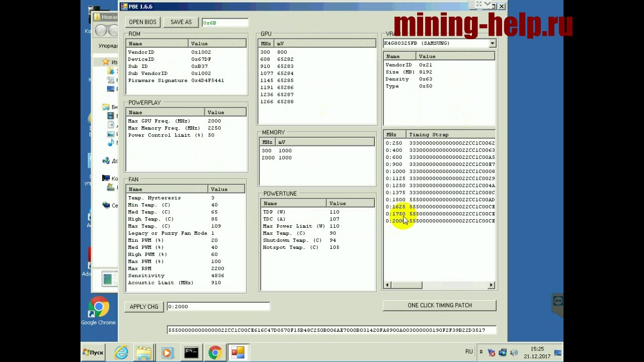Click the Homegroup icon in Explorer window
Screen dimensions: 644x362
click(106, 161)
